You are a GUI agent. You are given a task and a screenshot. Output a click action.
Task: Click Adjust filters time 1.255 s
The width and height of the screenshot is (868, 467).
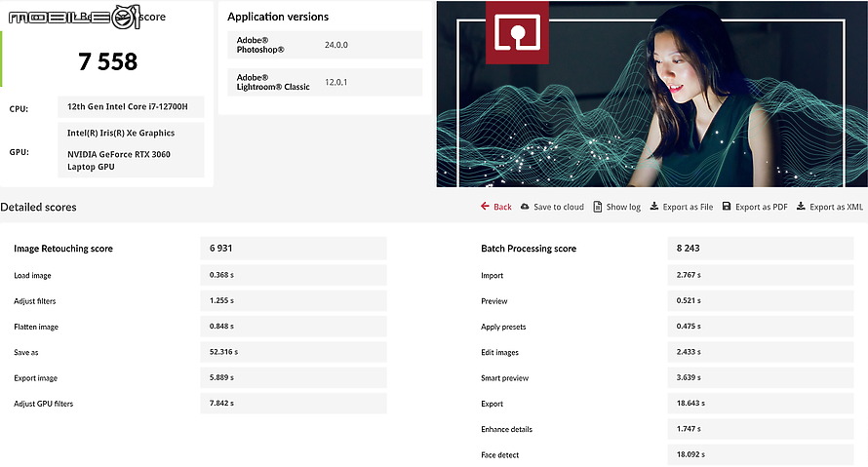click(x=294, y=300)
